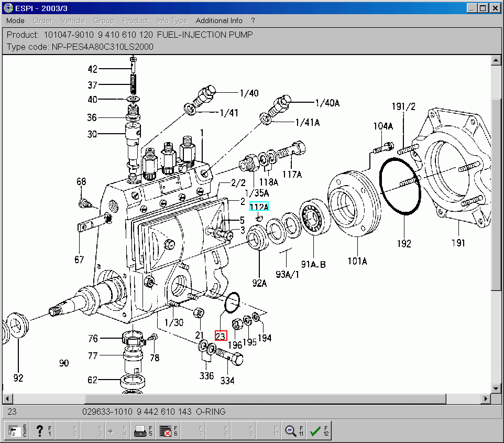
Task: Select part label 101A bearing cover
Action: click(x=357, y=261)
